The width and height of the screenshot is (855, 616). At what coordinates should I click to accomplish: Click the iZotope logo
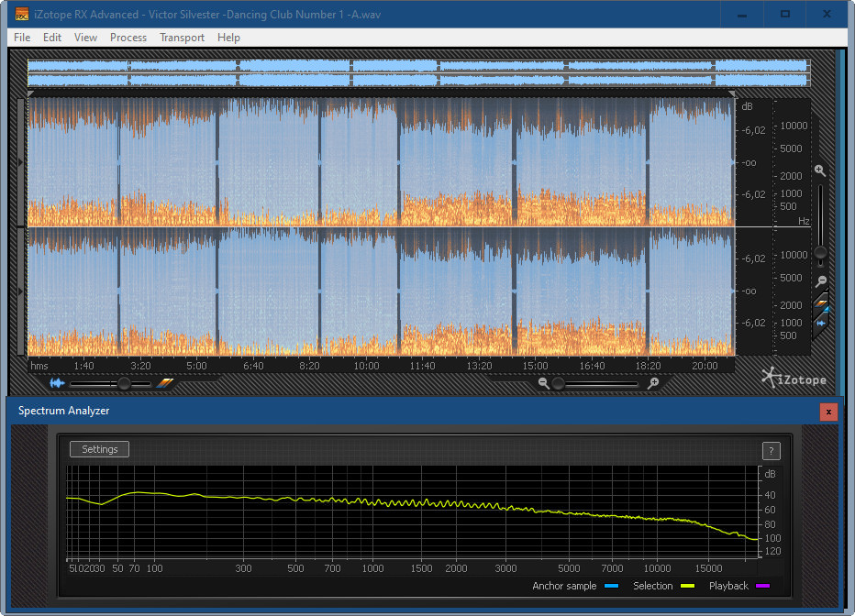[x=794, y=378]
